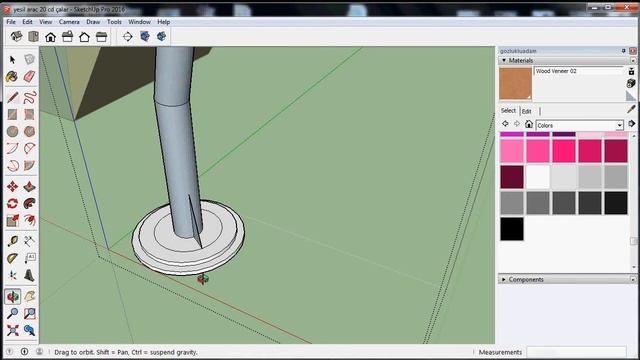Viewport: 640px width, 360px height.
Task: Select the Rotate tool
Action: click(x=12, y=203)
